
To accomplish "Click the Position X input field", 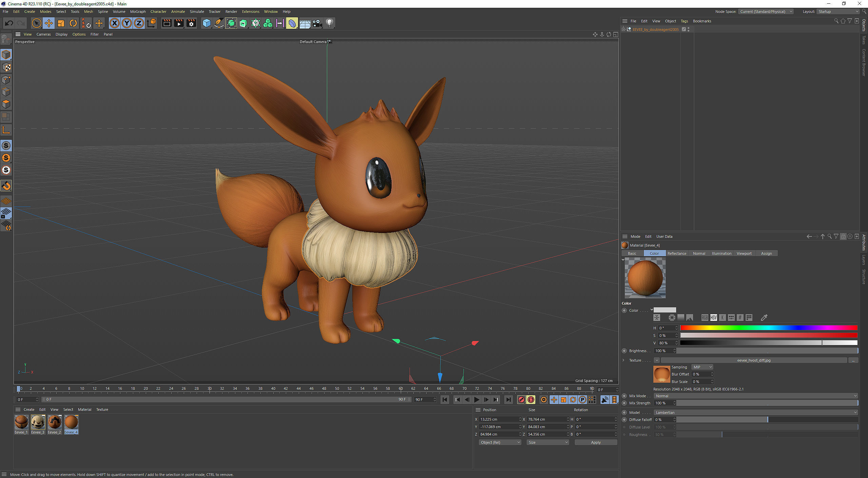I will point(499,419).
